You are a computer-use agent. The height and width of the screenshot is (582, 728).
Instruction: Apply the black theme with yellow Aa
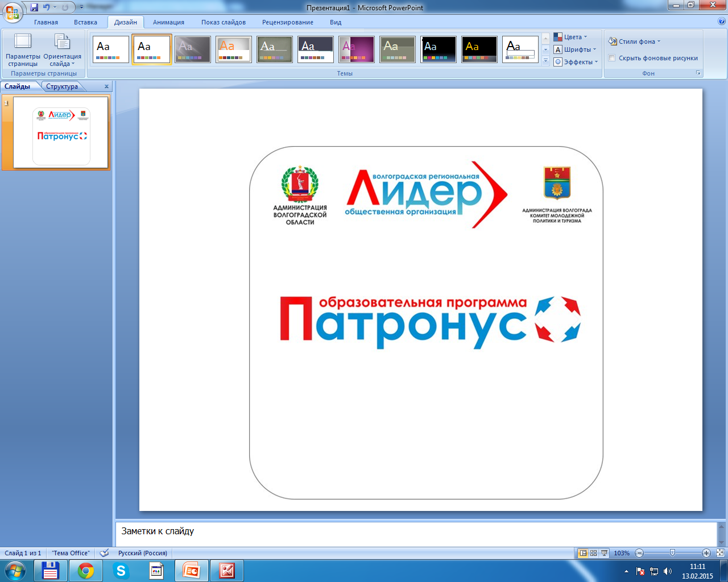tap(479, 49)
